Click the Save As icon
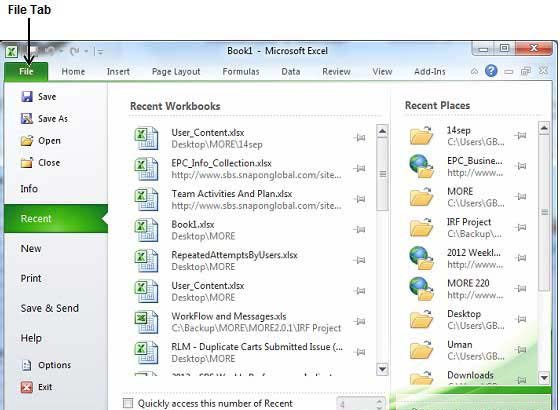Screen dimensions: 560x410 click(27, 119)
